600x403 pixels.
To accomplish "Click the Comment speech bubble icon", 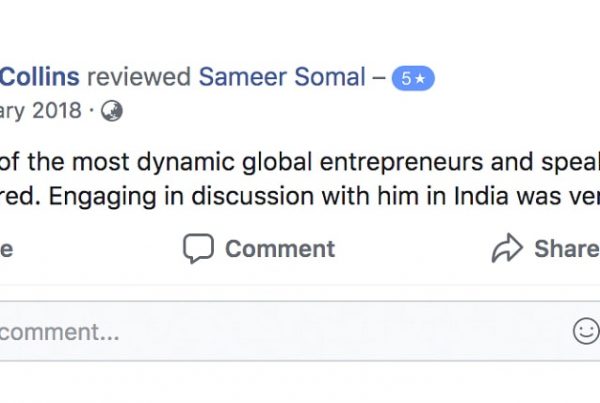I will point(198,248).
